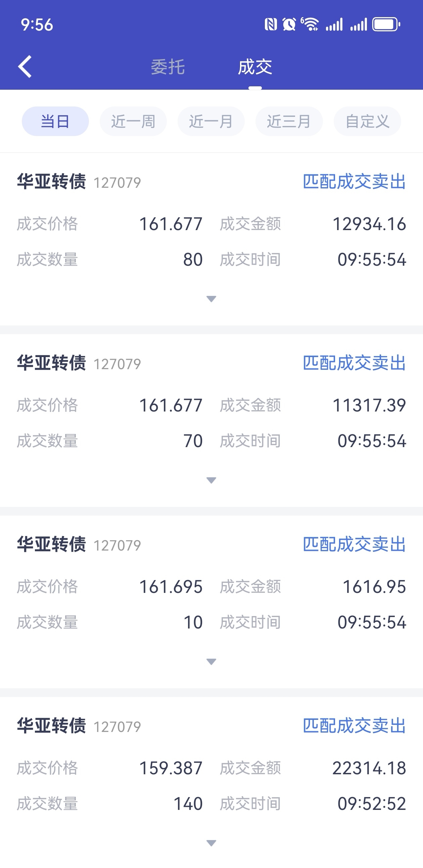Open the 自定义 date range option
Image resolution: width=423 pixels, height=868 pixels.
click(367, 121)
